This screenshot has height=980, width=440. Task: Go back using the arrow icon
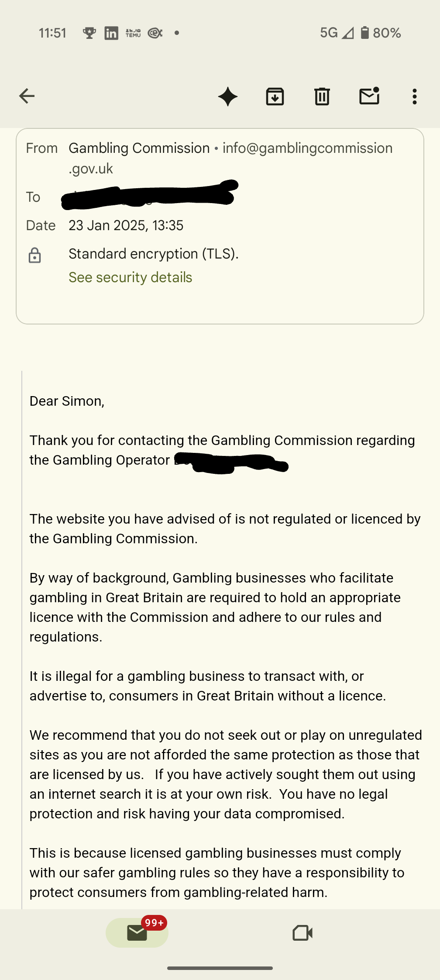[27, 96]
